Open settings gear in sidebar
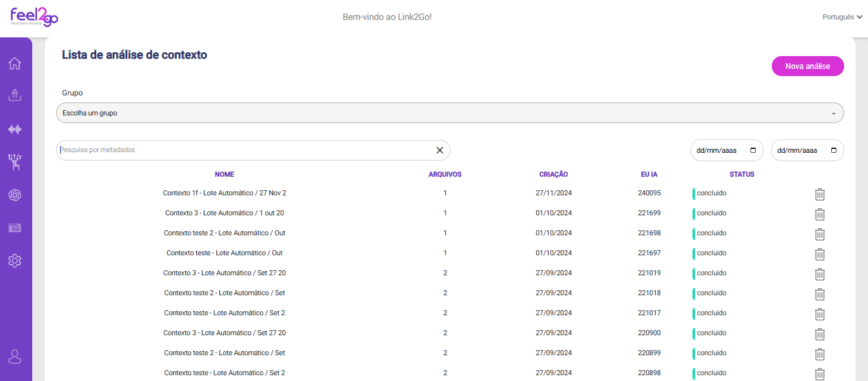Image resolution: width=868 pixels, height=381 pixels. pos(15,260)
